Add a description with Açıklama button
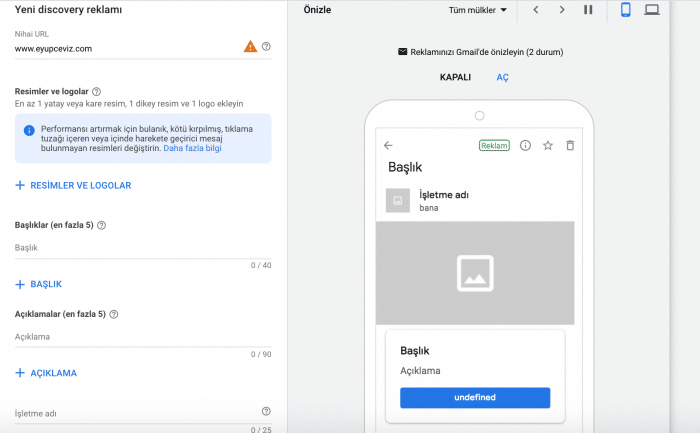 [46, 373]
